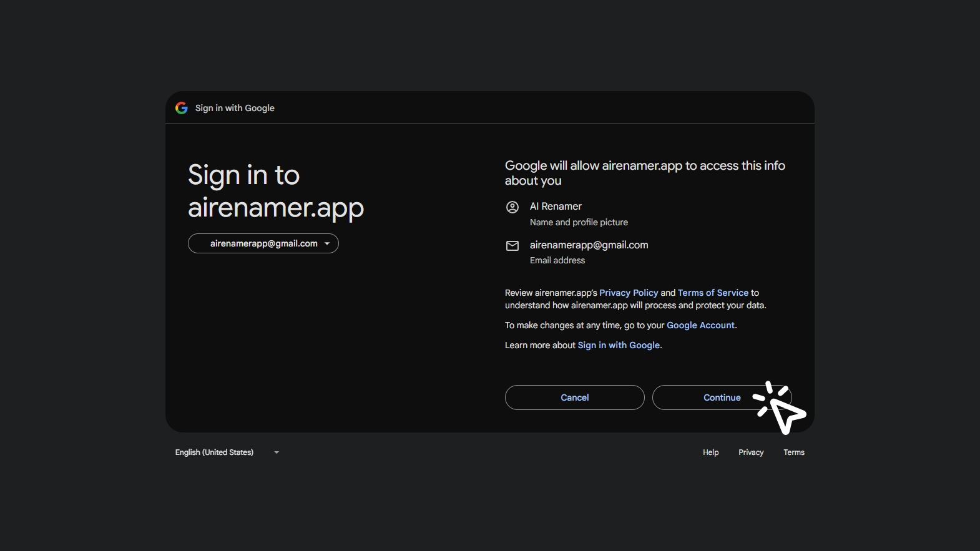Click the 'Email address' label text
The height and width of the screenshot is (551, 980).
click(x=557, y=260)
